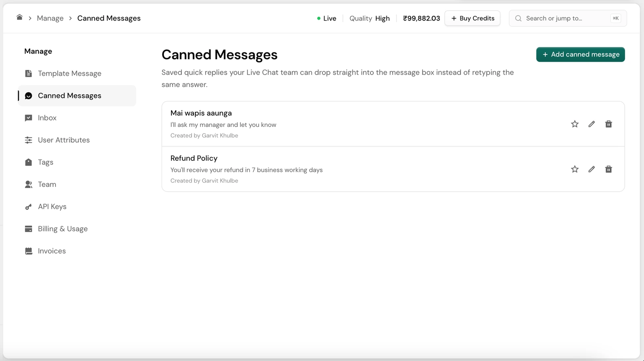Viewport: 644px width, 361px height.
Task: Click the User Attributes sliders icon
Action: click(x=29, y=140)
